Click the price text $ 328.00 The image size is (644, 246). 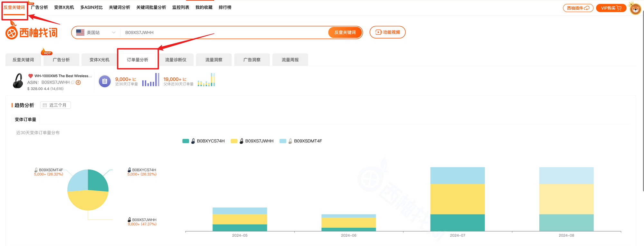[35, 89]
